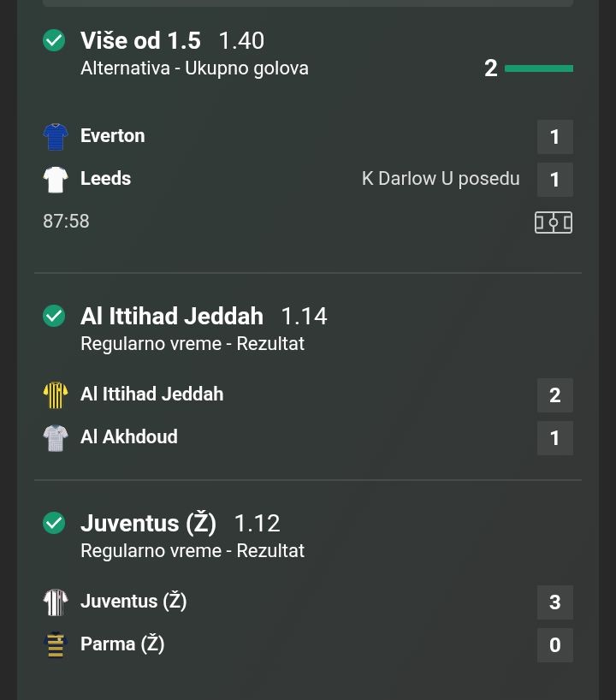616x700 pixels.
Task: Click green checkmark next to Juventus (Ž) selection
Action: pos(54,523)
